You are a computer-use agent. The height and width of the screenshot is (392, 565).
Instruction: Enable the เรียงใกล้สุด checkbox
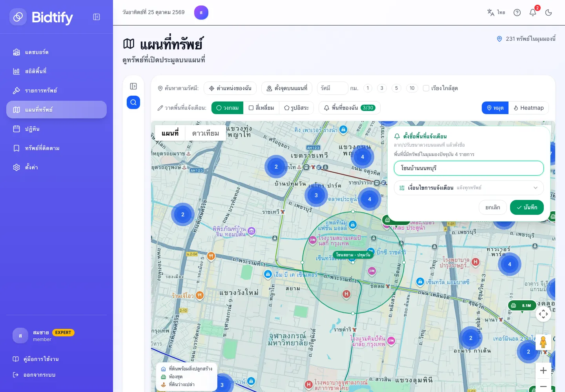pyautogui.click(x=426, y=88)
